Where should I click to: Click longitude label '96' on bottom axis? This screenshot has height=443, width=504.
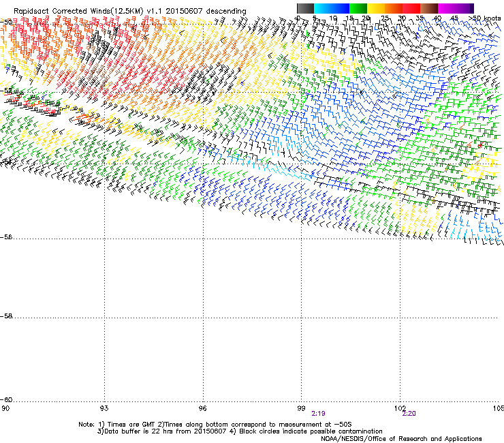(x=203, y=408)
